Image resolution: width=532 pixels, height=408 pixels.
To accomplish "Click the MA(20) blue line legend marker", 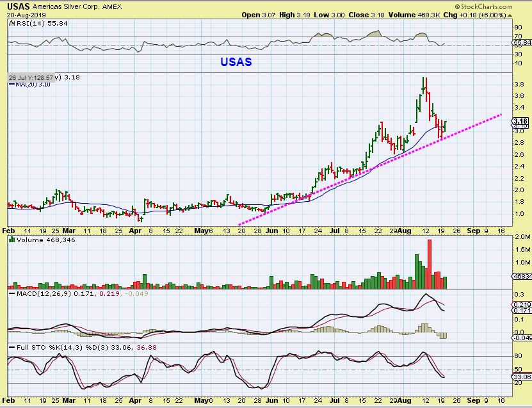I will [x=12, y=84].
